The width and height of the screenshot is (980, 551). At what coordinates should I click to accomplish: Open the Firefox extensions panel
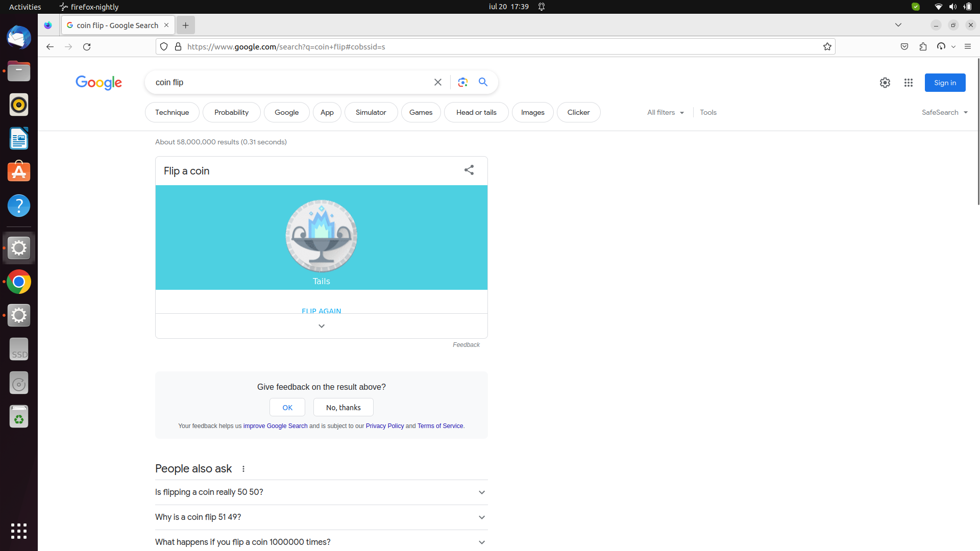point(923,46)
